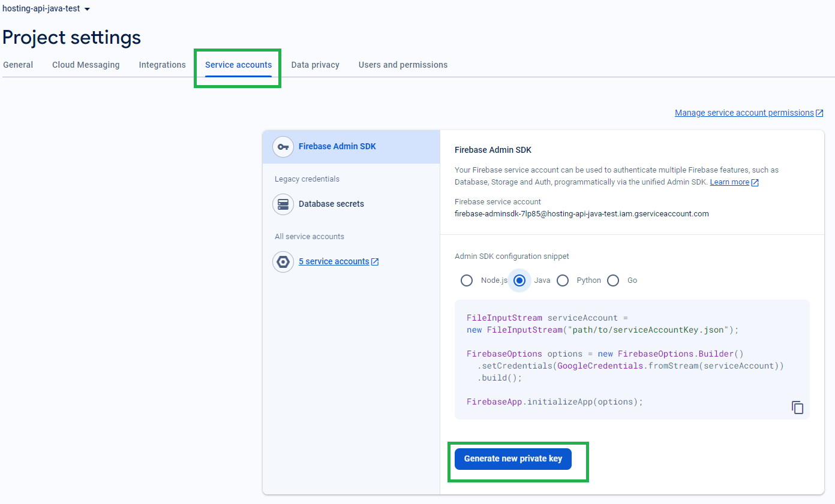Select the Node.js radio button
Image resolution: width=835 pixels, height=504 pixels.
pos(467,280)
